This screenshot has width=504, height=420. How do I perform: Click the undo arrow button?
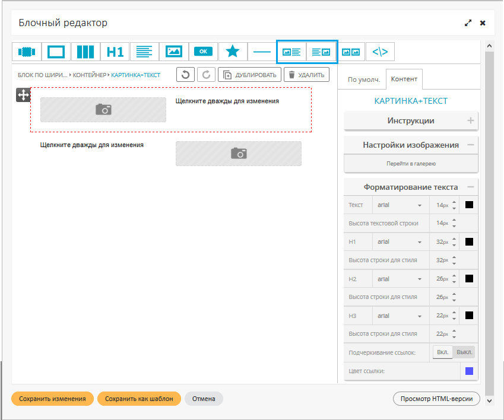[x=186, y=75]
